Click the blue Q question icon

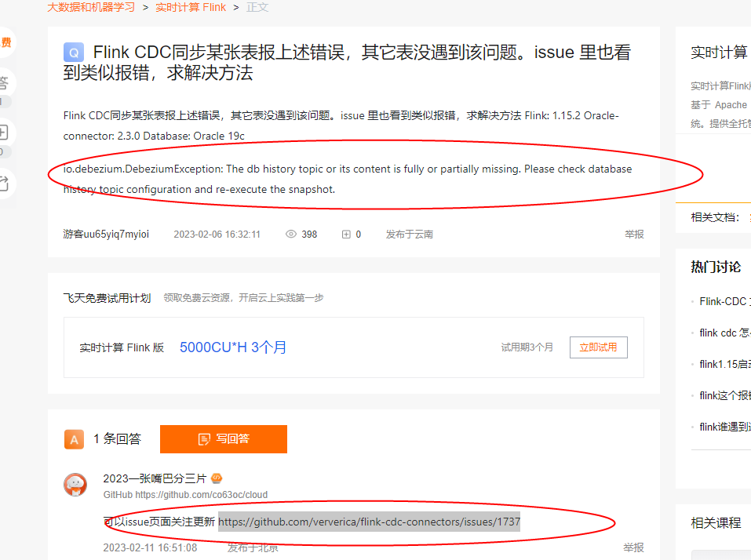coord(74,53)
